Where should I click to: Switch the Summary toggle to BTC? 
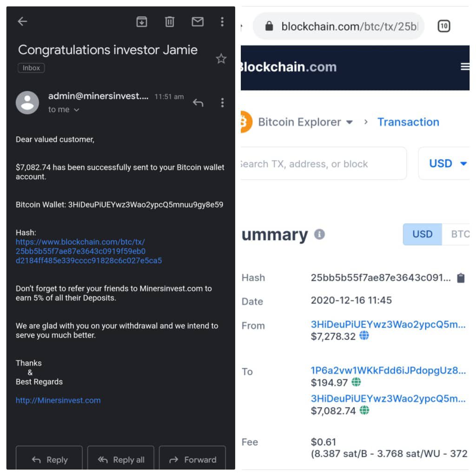[x=460, y=234]
